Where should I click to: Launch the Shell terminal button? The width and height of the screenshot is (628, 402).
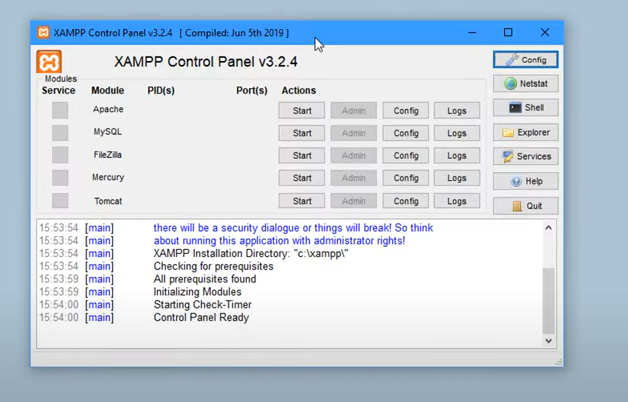coord(525,108)
